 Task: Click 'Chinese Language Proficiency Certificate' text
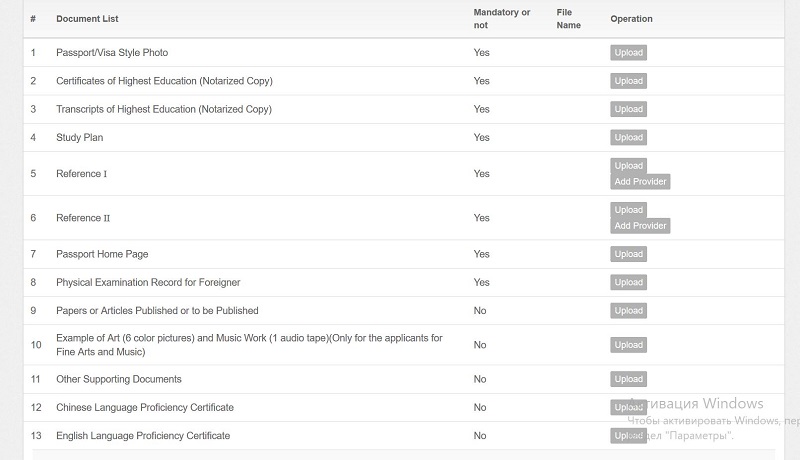coord(145,407)
